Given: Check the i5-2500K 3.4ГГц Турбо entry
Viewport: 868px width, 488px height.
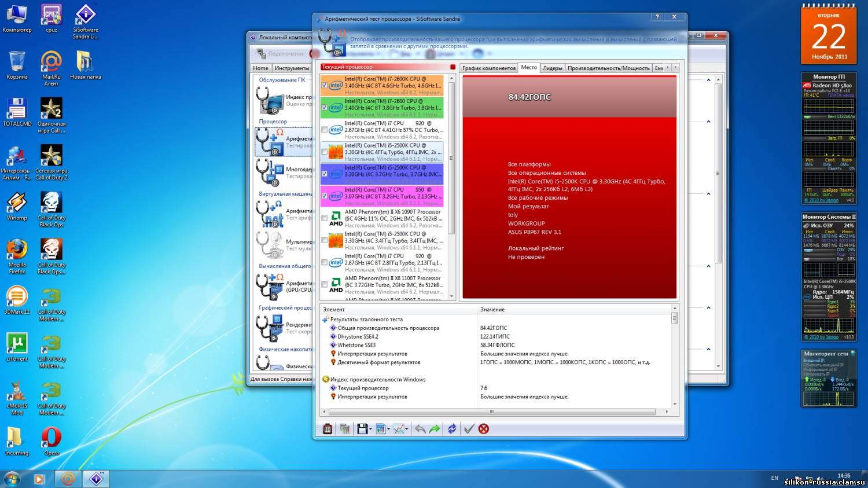Looking at the screenshot, I should click(325, 240).
